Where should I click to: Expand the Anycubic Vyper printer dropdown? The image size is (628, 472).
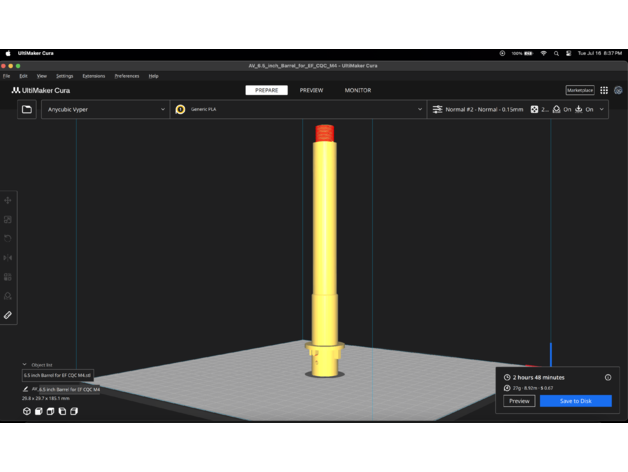tap(105, 109)
